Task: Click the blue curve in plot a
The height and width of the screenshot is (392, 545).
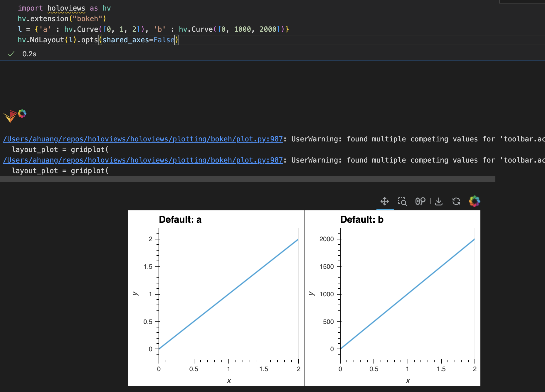Action: click(x=229, y=294)
